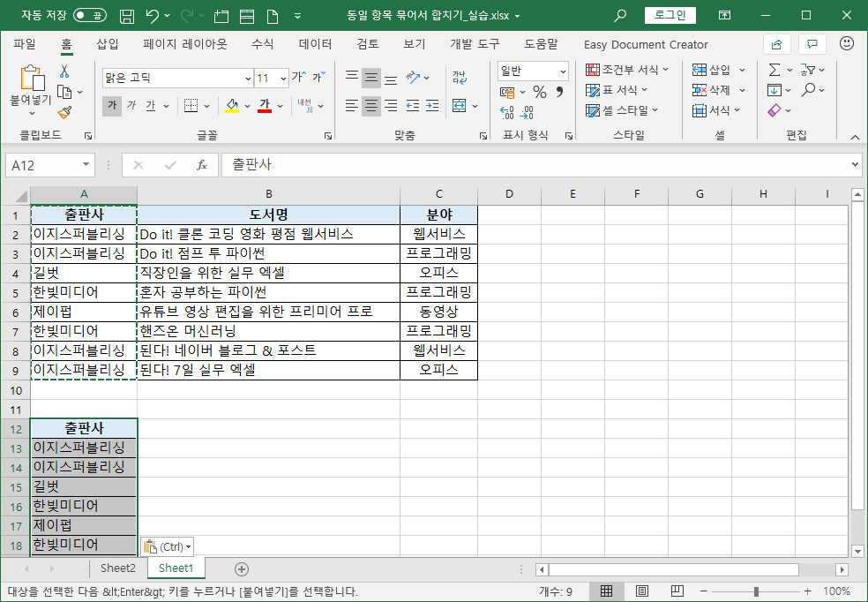The height and width of the screenshot is (602, 868).
Task: Click the Comments speech bubble icon
Action: tap(812, 44)
